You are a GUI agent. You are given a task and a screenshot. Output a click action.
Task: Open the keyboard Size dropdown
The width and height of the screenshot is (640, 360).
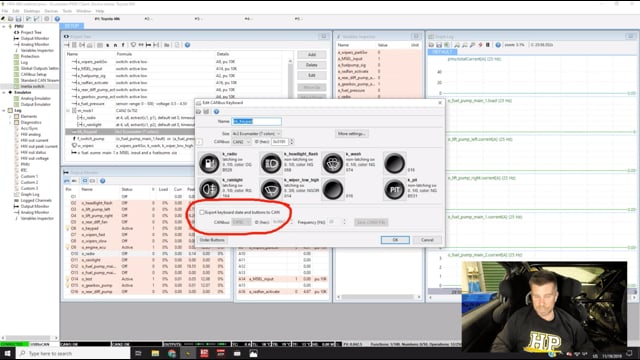click(x=256, y=133)
